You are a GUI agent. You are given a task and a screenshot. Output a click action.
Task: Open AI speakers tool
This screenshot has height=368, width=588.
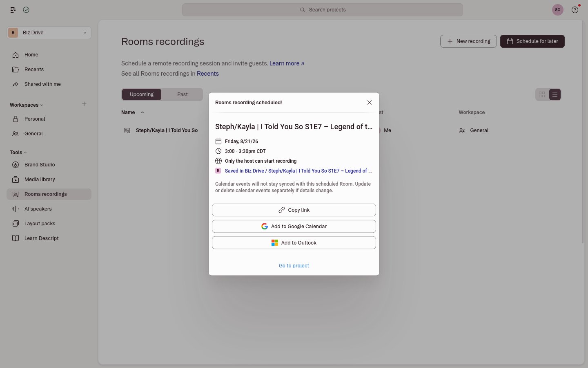click(x=49, y=209)
